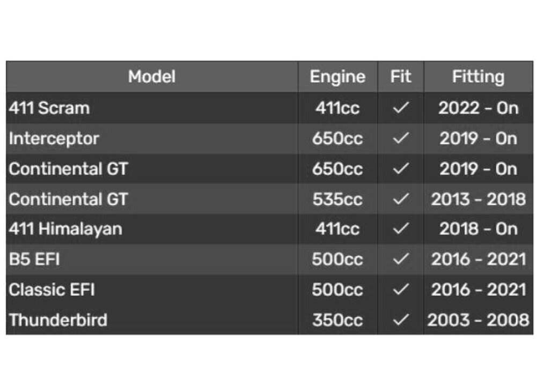Click the checkmark in the 411 Scram row
This screenshot has height=392, width=543.
(400, 108)
